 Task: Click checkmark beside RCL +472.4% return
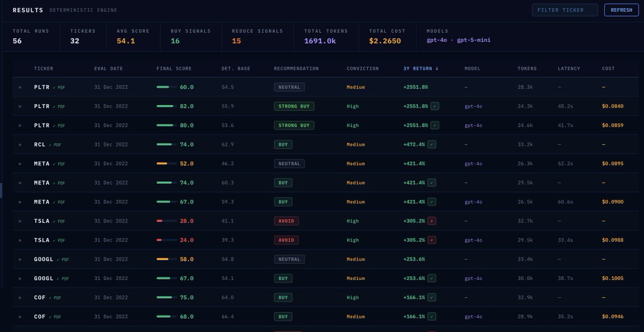(432, 145)
